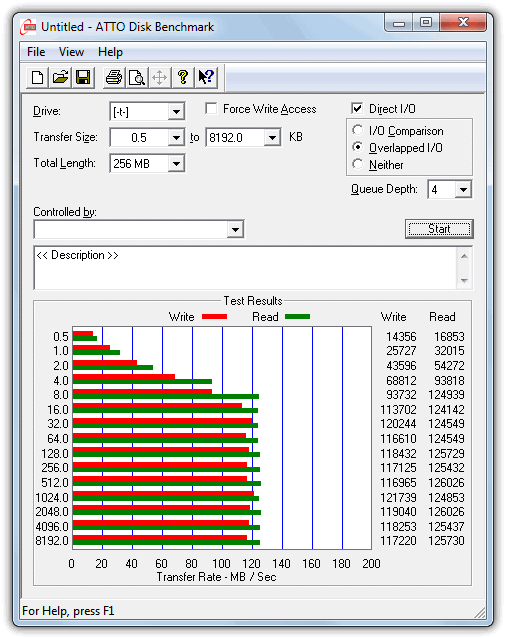Open the Total Length dropdown
This screenshot has width=506, height=638.
pos(176,164)
